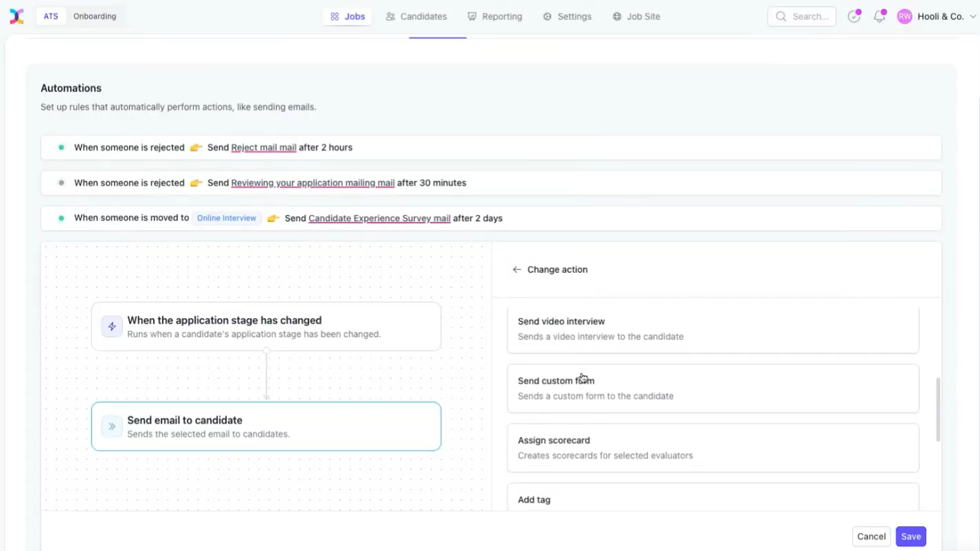Click the app logo in top-left corner

16,16
